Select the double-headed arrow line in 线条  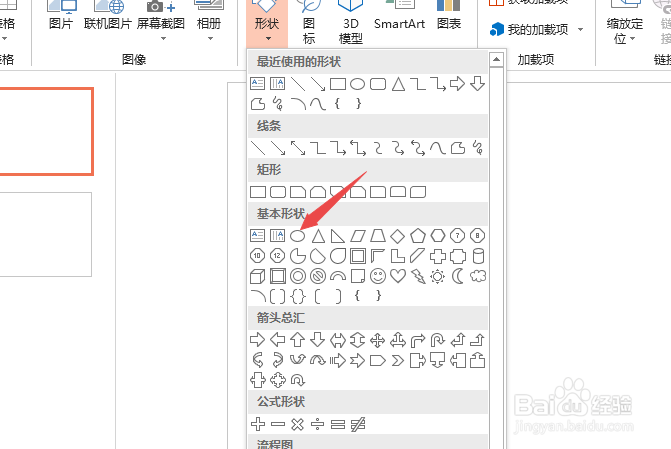click(x=298, y=148)
